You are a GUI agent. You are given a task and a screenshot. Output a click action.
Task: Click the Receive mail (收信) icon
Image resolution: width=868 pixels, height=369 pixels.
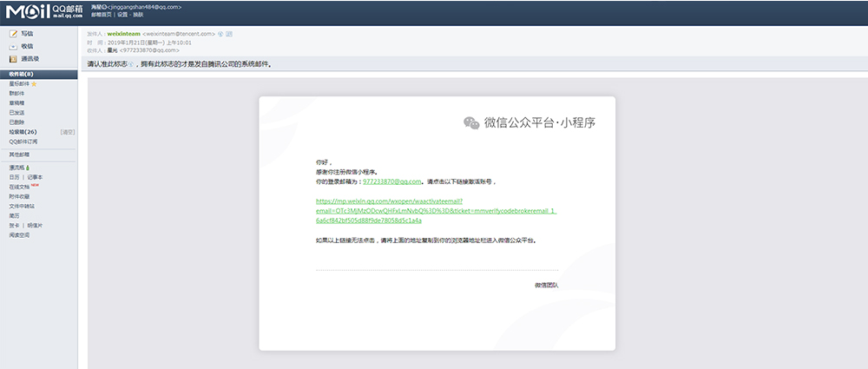pyautogui.click(x=13, y=46)
